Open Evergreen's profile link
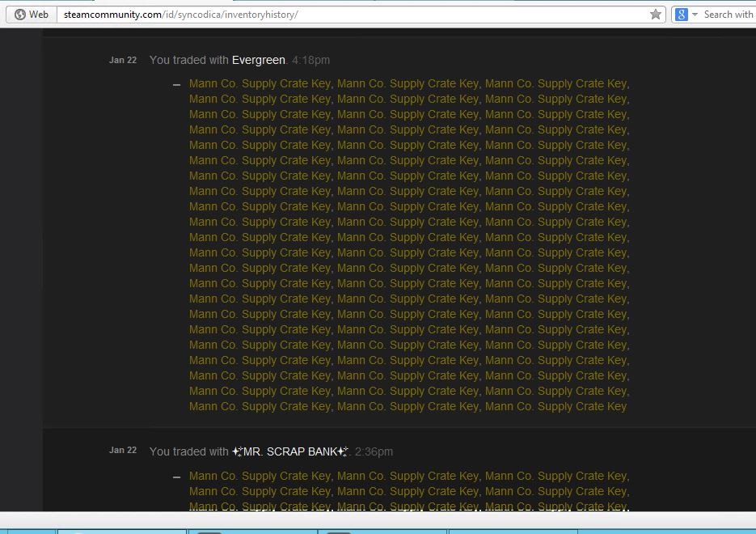756x534 pixels. pyautogui.click(x=258, y=60)
